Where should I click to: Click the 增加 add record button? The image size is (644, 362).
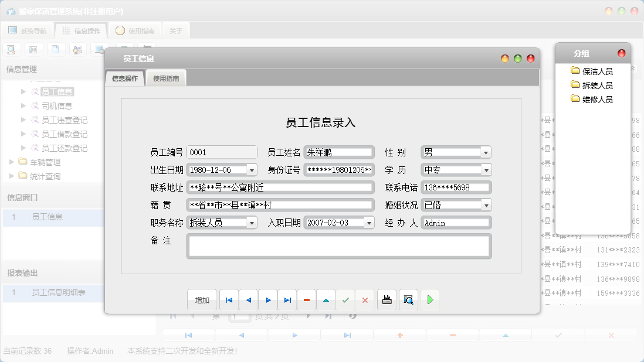pos(202,299)
